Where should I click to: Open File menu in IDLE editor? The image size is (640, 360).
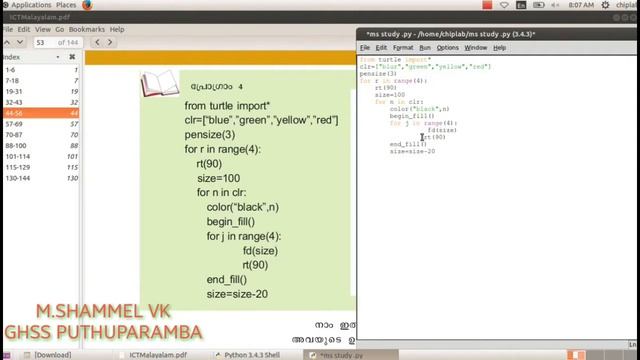pyautogui.click(x=364, y=48)
